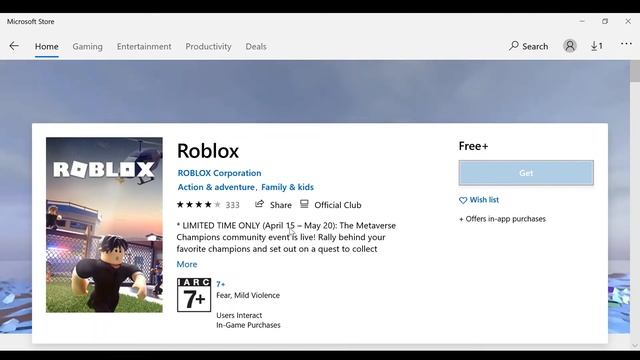Click the Roblox cover art thumbnail
This screenshot has width=640, height=360.
[x=104, y=225]
